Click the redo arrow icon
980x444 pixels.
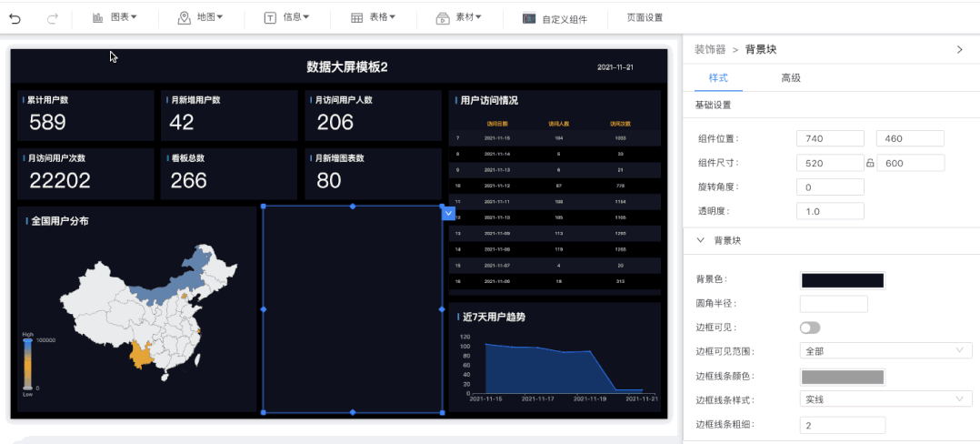53,17
